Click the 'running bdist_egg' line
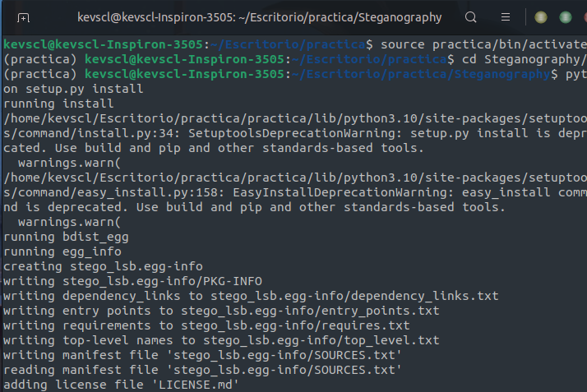This screenshot has height=392, width=587. [66, 237]
